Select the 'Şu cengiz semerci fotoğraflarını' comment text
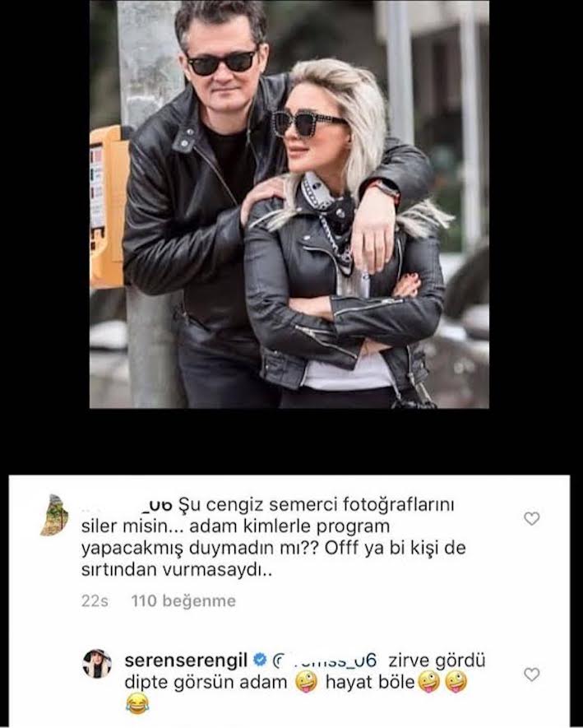 coord(317,505)
